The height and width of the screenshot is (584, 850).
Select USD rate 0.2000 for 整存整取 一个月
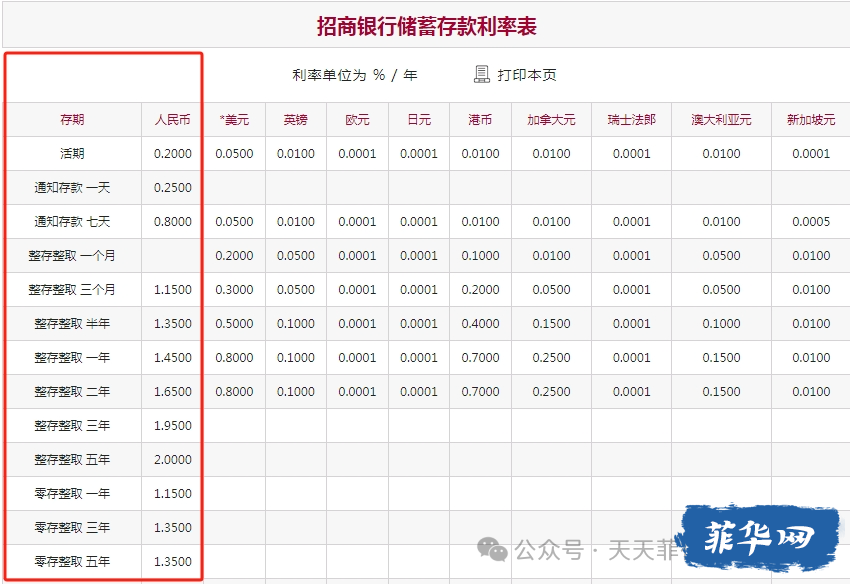pyautogui.click(x=234, y=256)
